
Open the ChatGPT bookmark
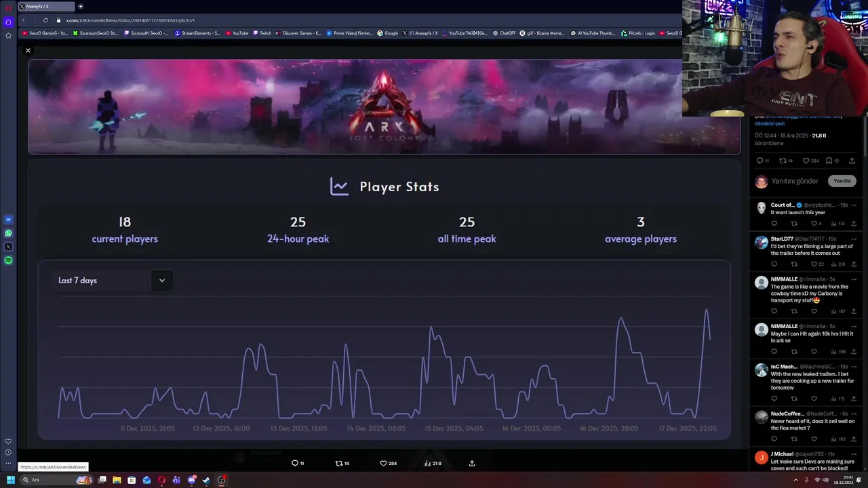[505, 33]
